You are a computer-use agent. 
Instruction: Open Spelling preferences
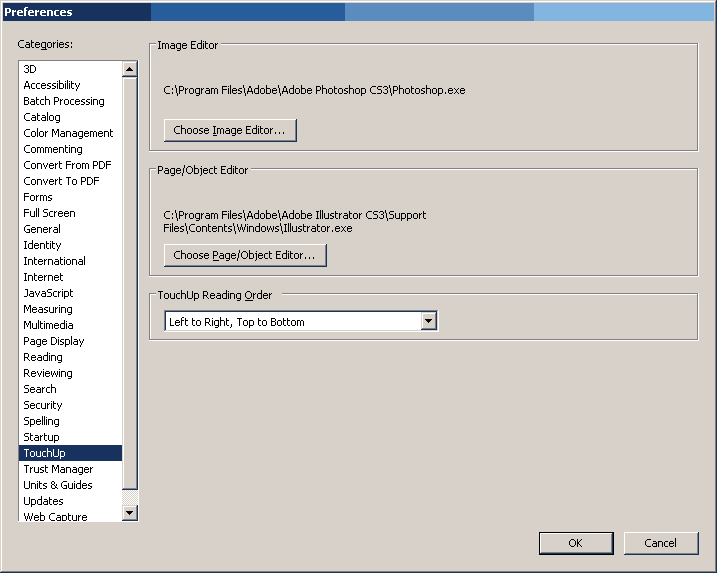coord(70,421)
